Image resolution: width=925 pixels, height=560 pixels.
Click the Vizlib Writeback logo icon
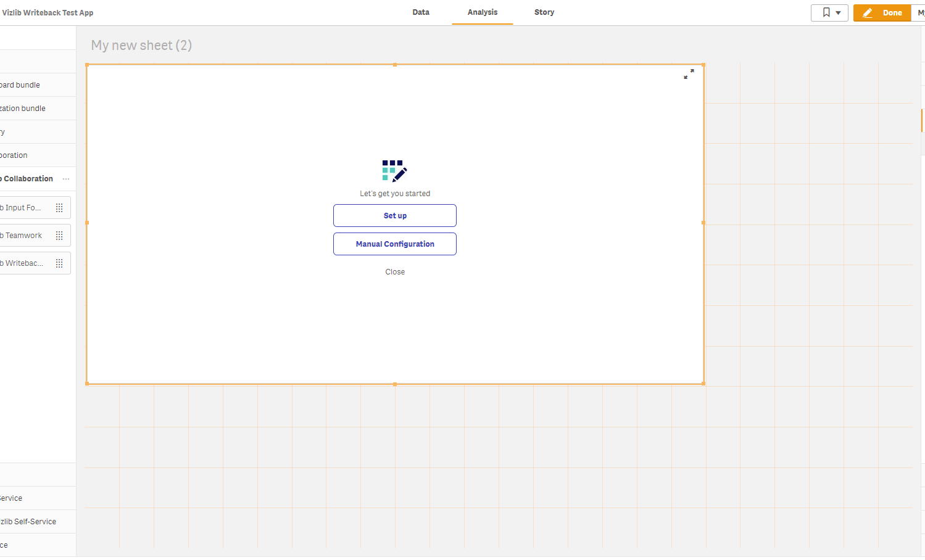[394, 171]
